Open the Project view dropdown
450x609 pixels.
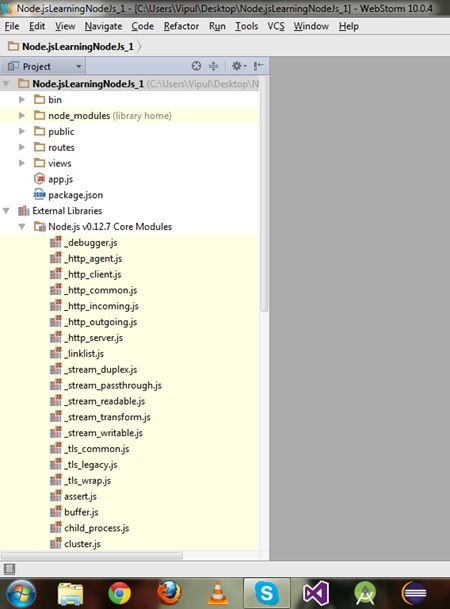tap(79, 66)
